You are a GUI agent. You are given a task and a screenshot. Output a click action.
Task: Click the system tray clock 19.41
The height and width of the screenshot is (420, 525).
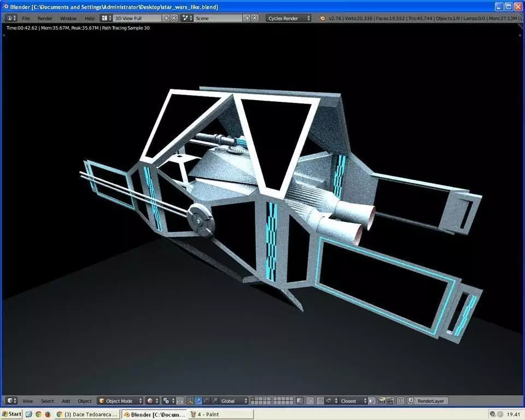point(514,415)
